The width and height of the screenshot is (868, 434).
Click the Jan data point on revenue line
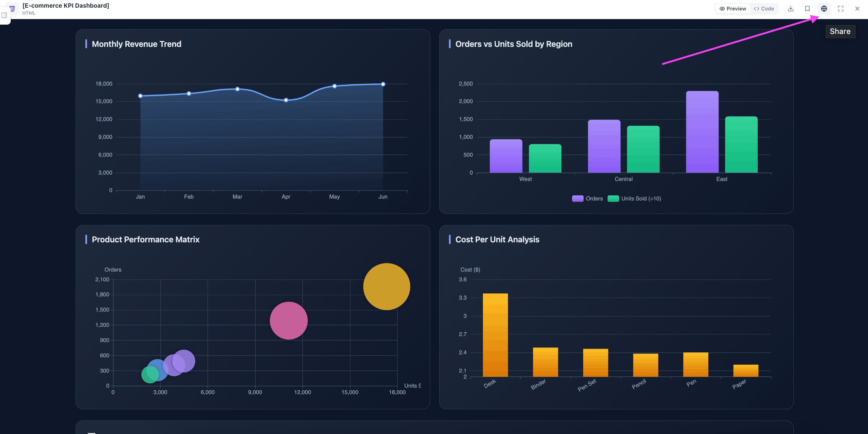click(x=140, y=96)
